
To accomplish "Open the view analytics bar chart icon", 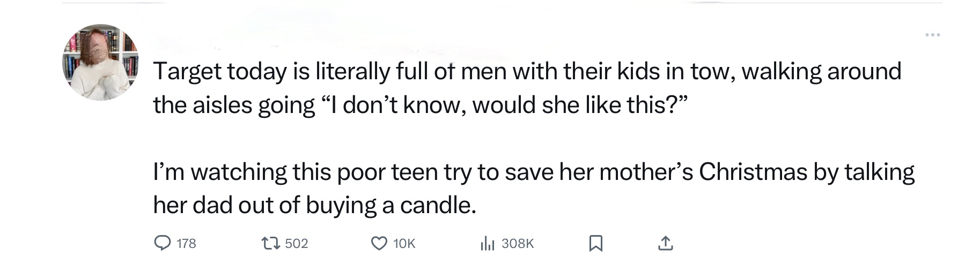I will tap(487, 244).
